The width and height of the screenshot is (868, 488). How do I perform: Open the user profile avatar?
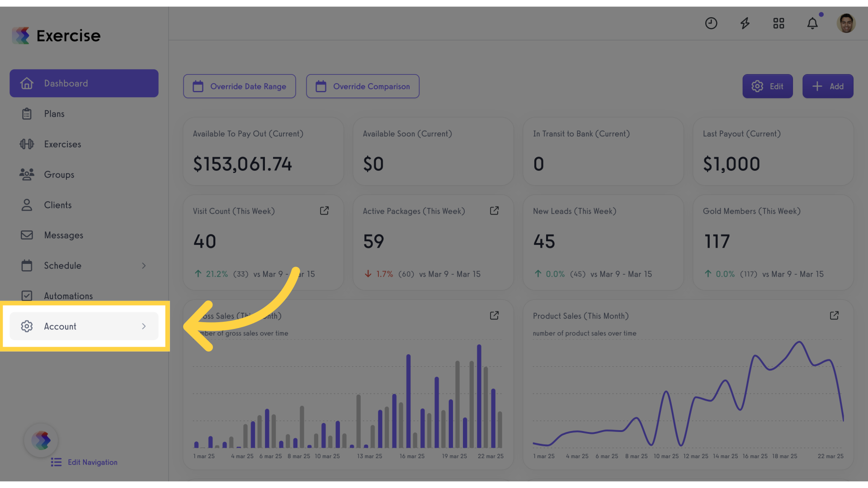tap(846, 23)
